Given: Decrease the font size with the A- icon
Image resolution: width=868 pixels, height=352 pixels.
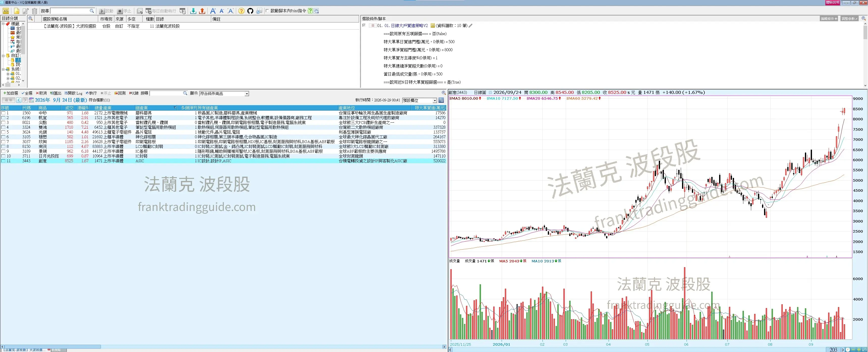Looking at the screenshot, I should (222, 11).
